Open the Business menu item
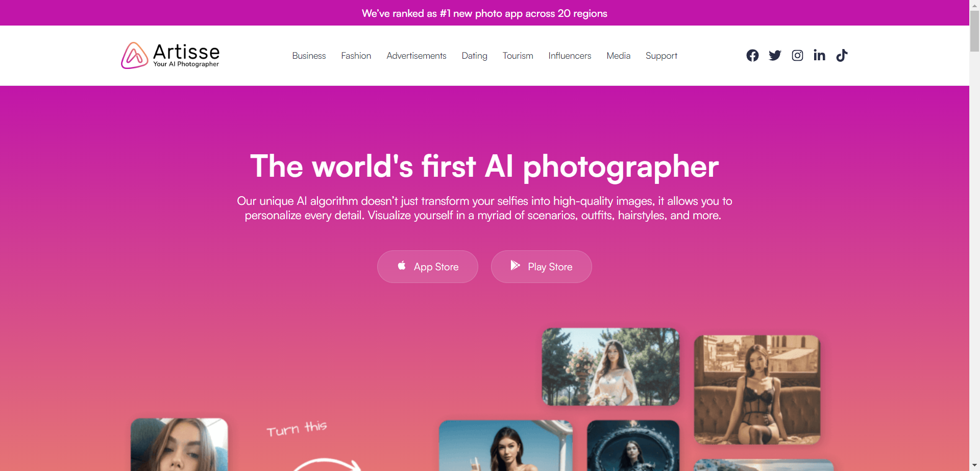Screen dimensions: 980x471 click(x=309, y=56)
